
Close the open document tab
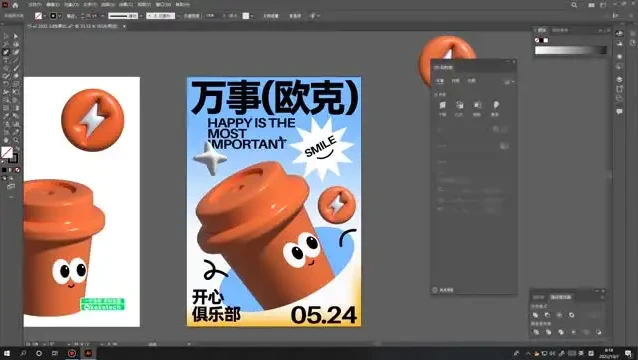tap(124, 26)
